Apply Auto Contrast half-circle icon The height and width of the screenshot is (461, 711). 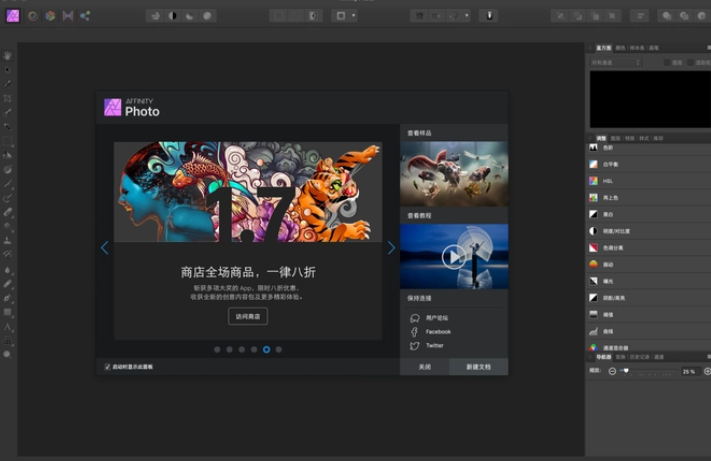172,16
